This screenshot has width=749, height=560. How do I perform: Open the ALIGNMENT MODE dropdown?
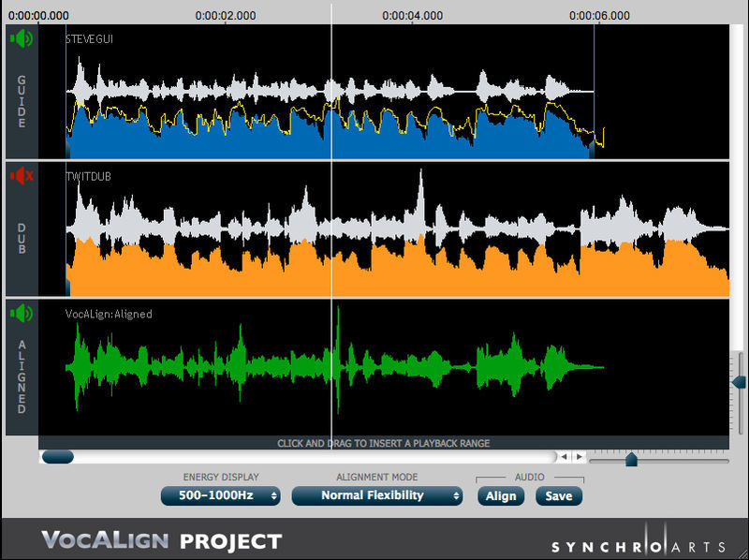(x=377, y=496)
